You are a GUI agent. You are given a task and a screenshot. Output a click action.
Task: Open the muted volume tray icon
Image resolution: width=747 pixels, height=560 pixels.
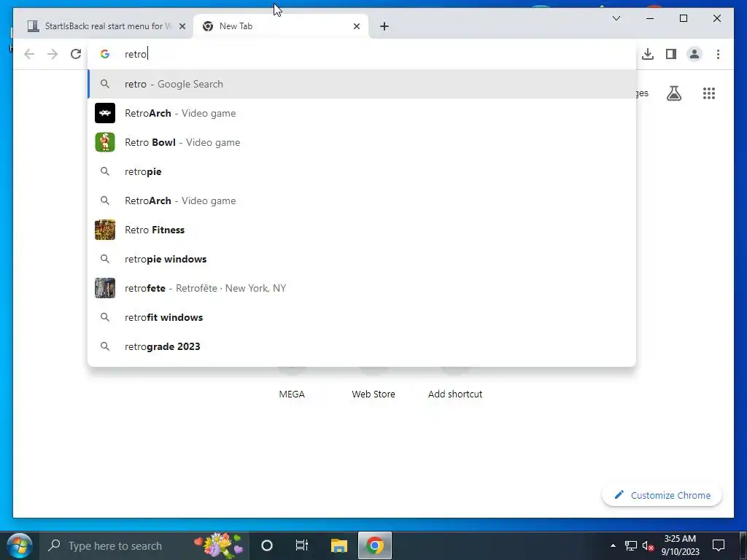point(648,545)
